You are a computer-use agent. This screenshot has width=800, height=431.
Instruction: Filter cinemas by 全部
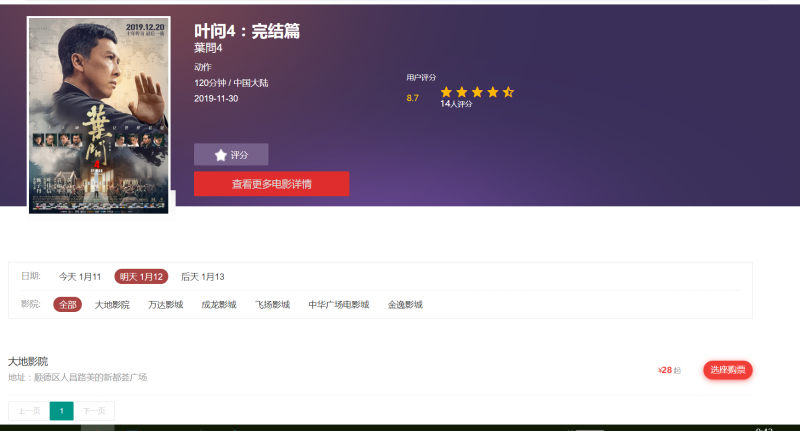(x=67, y=305)
